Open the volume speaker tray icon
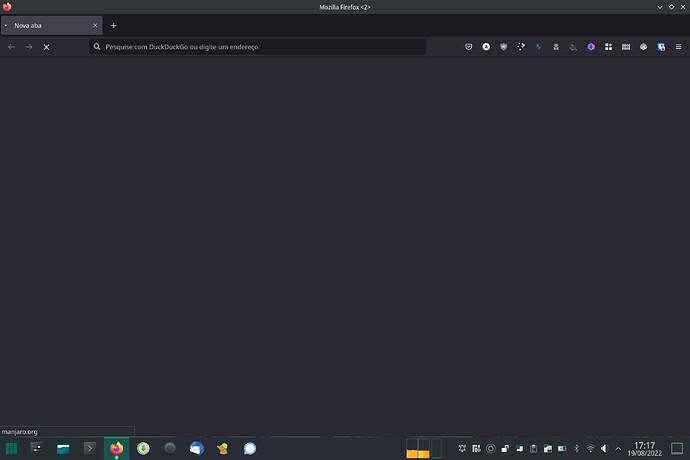 pyautogui.click(x=604, y=449)
